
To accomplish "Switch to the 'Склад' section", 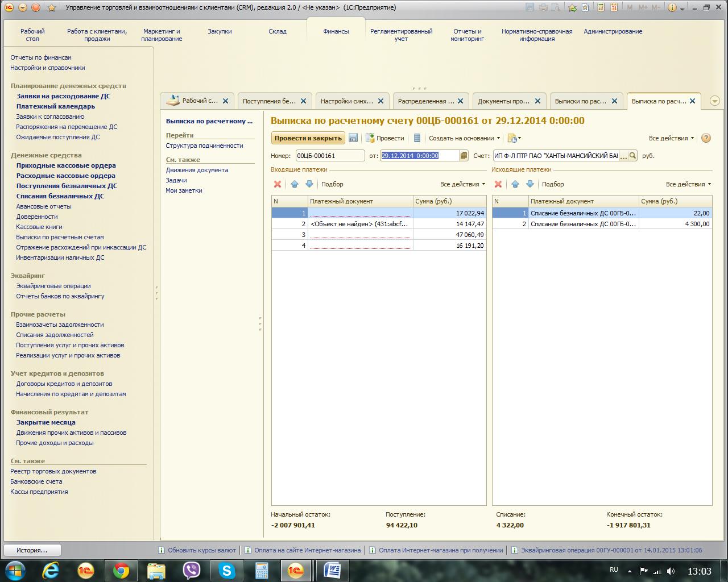I will point(278,32).
